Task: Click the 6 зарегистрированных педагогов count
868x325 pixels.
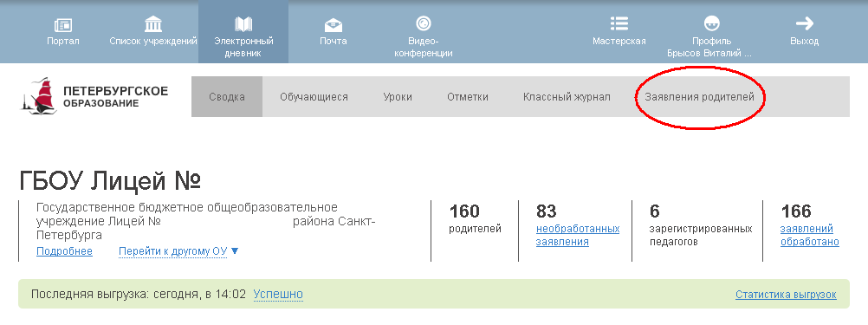Action: [x=701, y=224]
